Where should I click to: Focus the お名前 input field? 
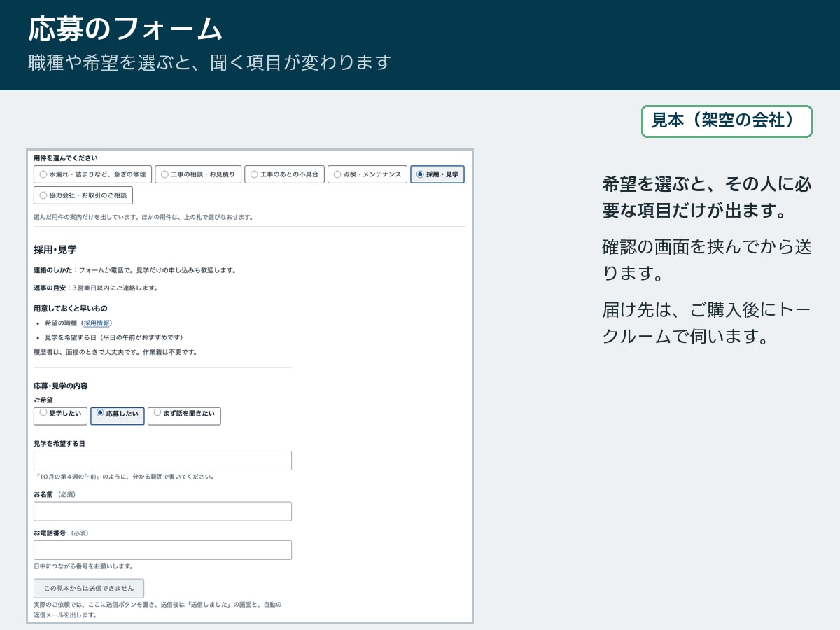coord(162,511)
